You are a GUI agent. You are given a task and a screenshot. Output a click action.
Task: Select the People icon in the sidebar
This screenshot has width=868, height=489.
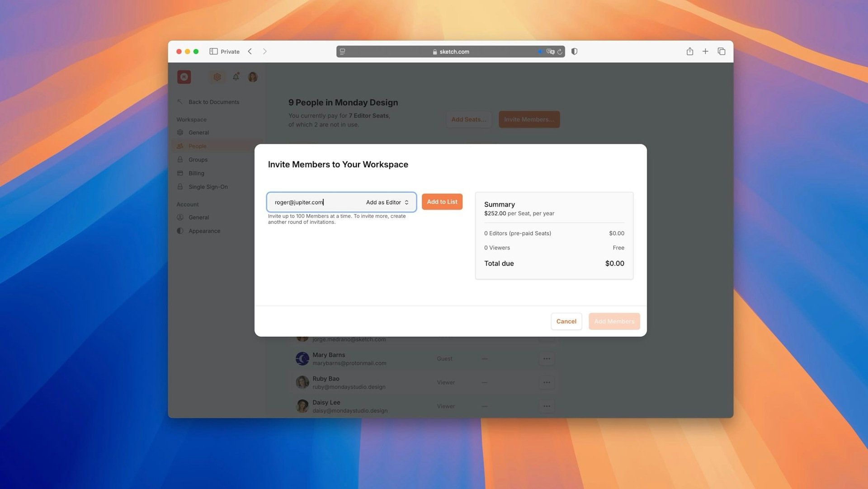click(x=180, y=146)
